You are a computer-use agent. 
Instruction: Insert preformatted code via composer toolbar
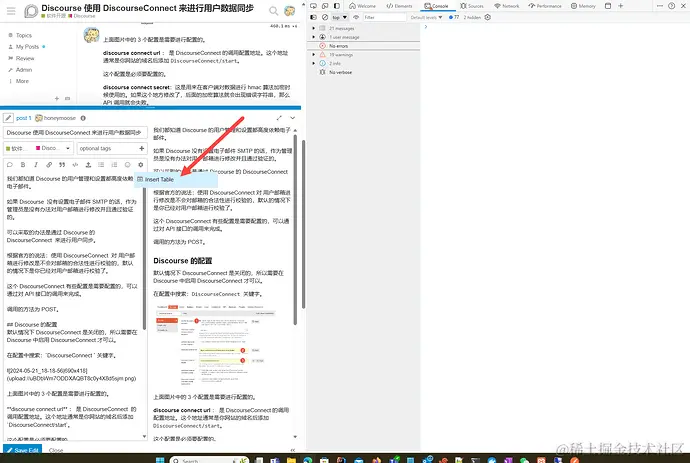click(75, 165)
